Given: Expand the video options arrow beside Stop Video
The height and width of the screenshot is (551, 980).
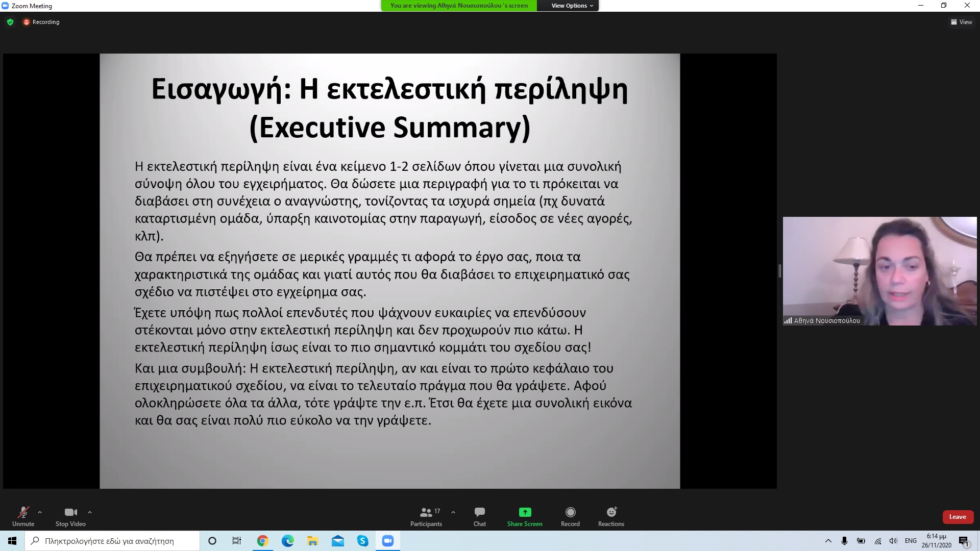Looking at the screenshot, I should 90,512.
